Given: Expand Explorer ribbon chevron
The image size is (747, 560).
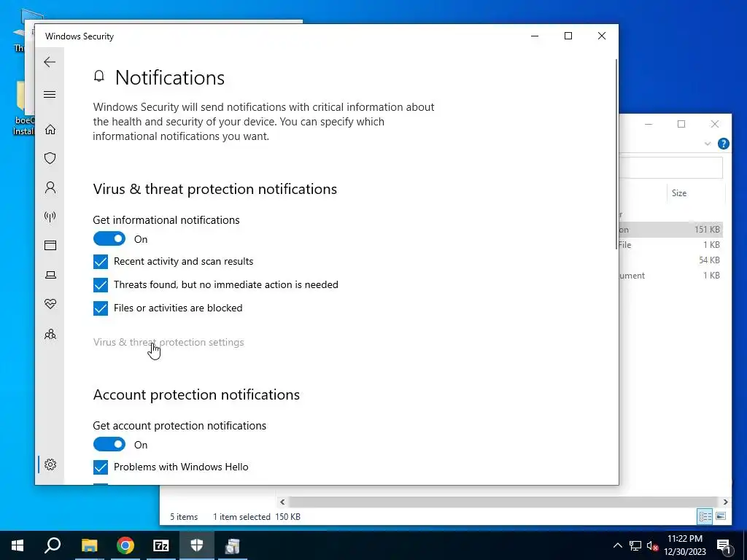Looking at the screenshot, I should pos(708,144).
